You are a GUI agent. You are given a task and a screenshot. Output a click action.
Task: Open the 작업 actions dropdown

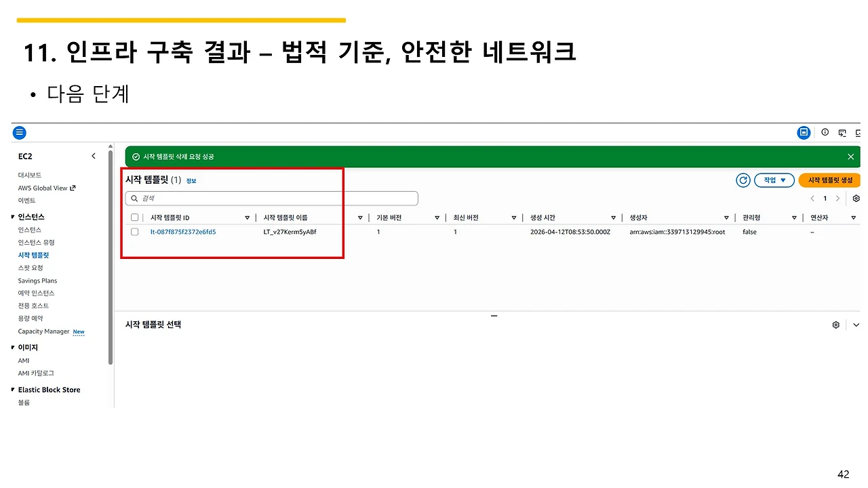point(774,180)
